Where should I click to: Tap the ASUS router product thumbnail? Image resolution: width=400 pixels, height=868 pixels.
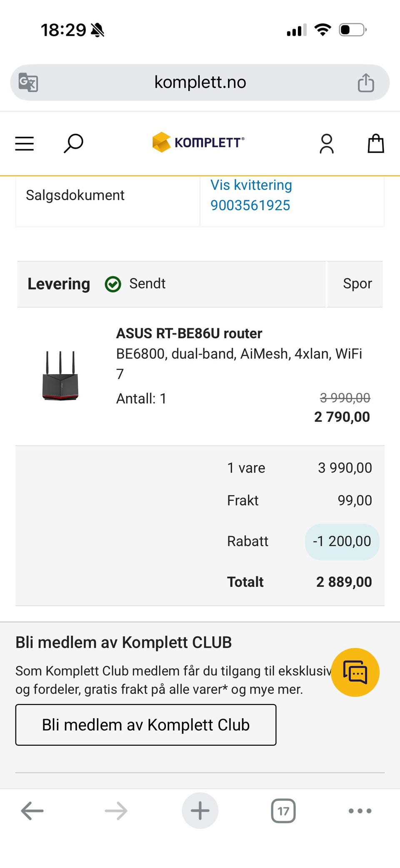pos(60,375)
